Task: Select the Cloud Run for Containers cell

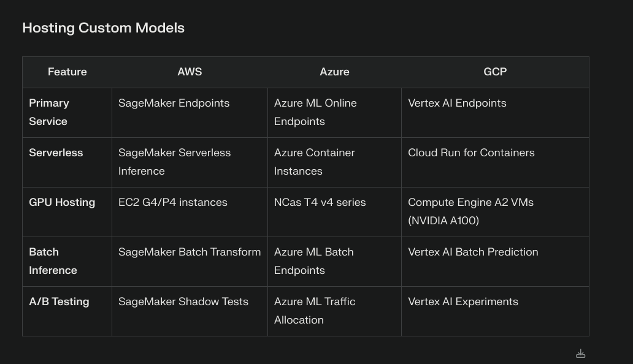Action: [496, 162]
